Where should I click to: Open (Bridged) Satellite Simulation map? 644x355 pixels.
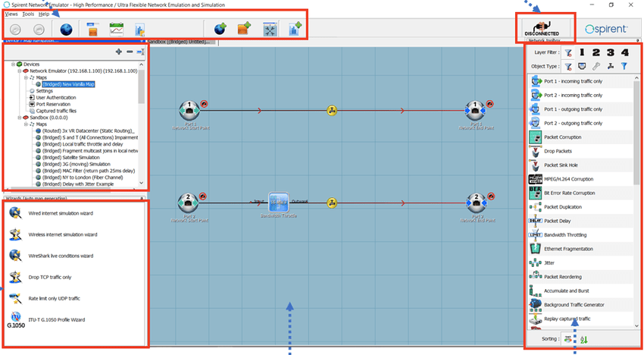click(70, 157)
